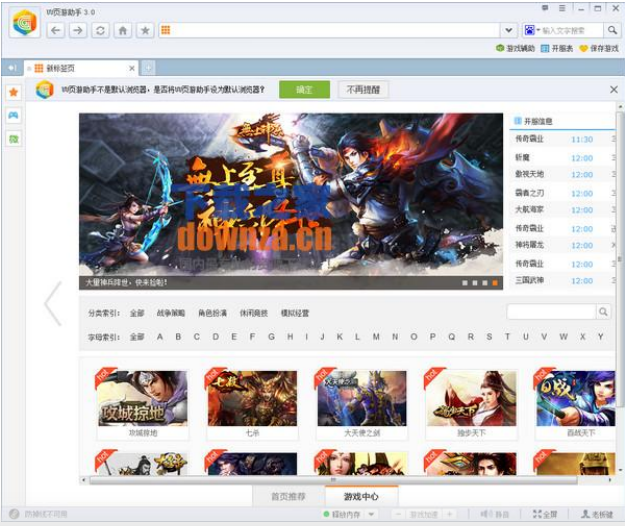625x526 pixels.
Task: Select the 新标签页 tab
Action: pyautogui.click(x=80, y=68)
